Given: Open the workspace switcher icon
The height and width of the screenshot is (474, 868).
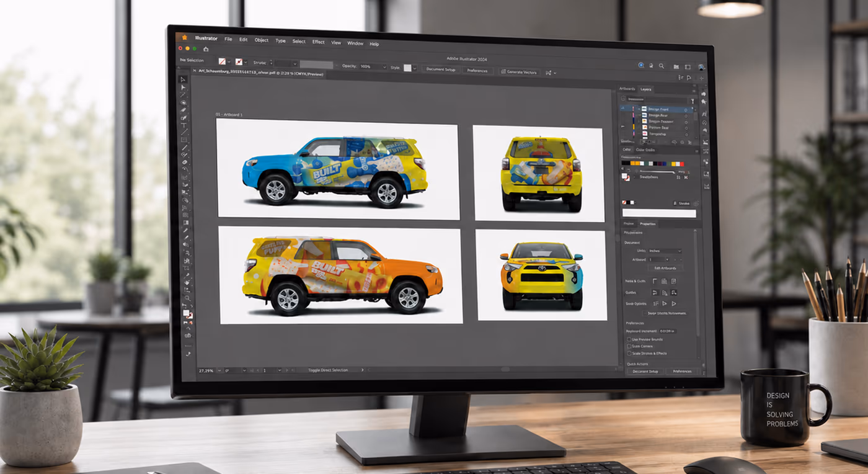Looking at the screenshot, I should coord(688,67).
